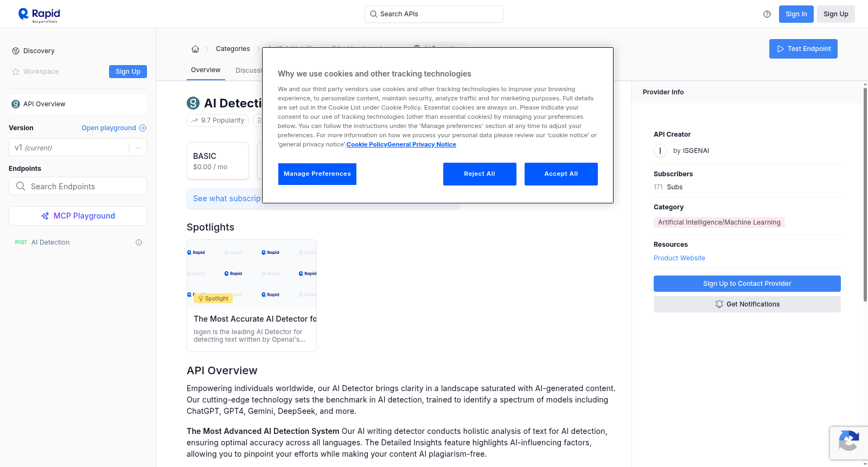Open Categories in the breadcrumb
This screenshot has height=467, width=868.
click(233, 49)
